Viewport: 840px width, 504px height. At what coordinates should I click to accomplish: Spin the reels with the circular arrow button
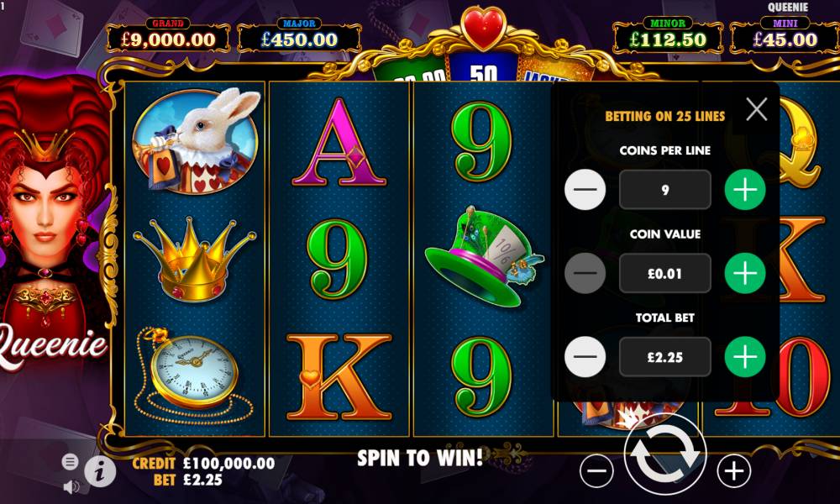coord(664,454)
